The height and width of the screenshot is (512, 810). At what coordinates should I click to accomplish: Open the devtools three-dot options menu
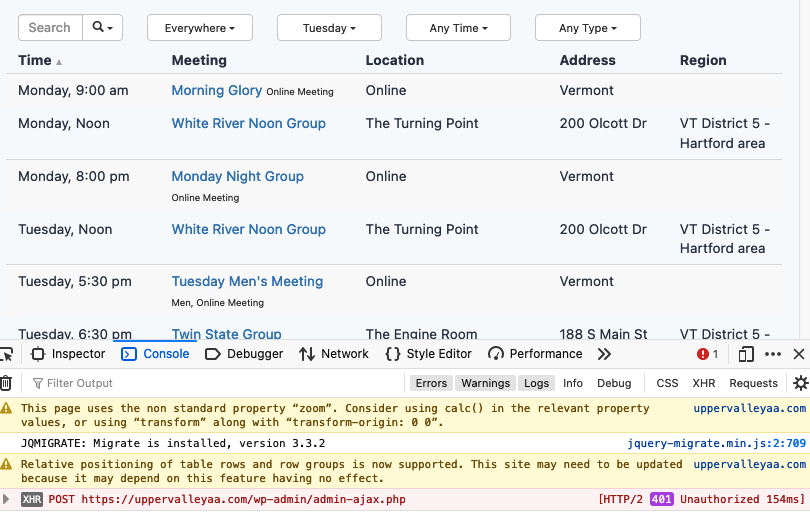click(x=773, y=354)
